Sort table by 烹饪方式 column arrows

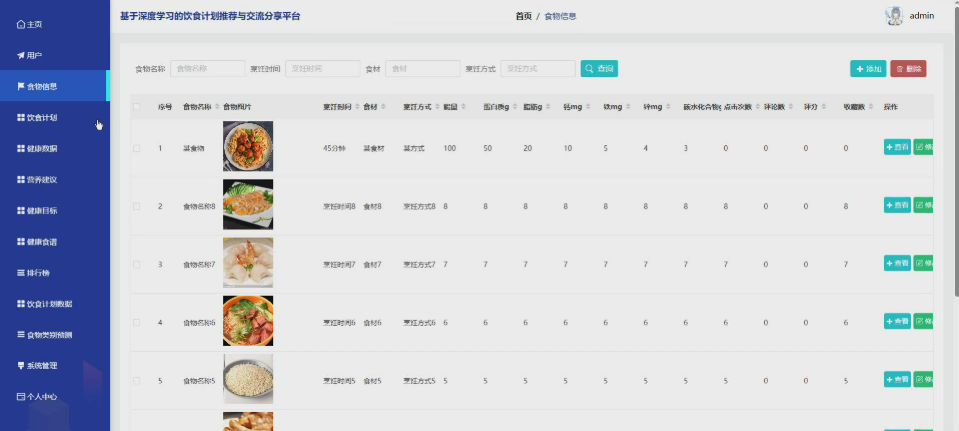[x=437, y=107]
